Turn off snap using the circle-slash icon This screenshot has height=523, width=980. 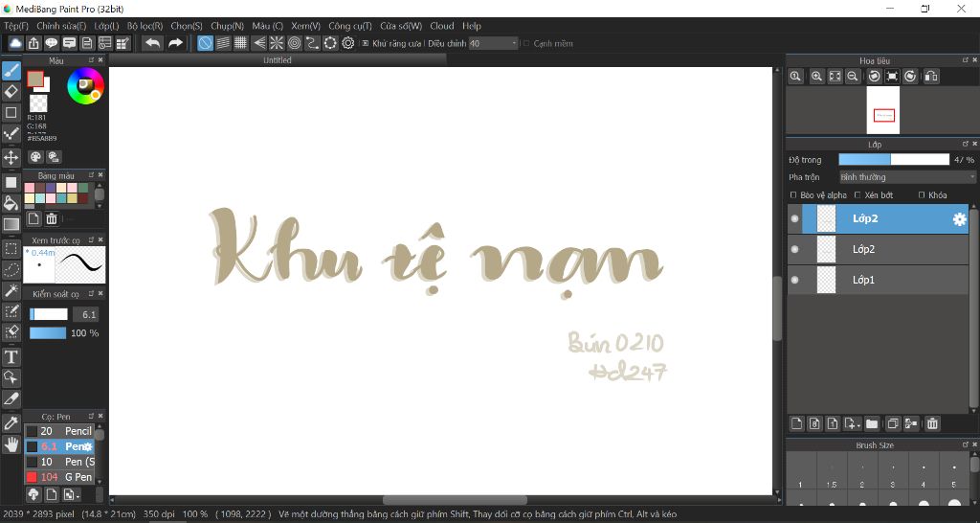(205, 43)
